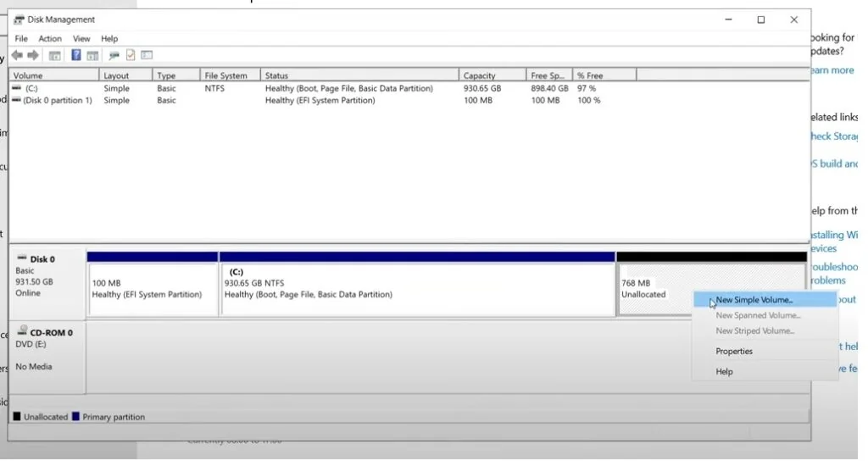The image size is (868, 466).
Task: Select the CD-ROM 0 DVD (E:) header
Action: tap(47, 357)
